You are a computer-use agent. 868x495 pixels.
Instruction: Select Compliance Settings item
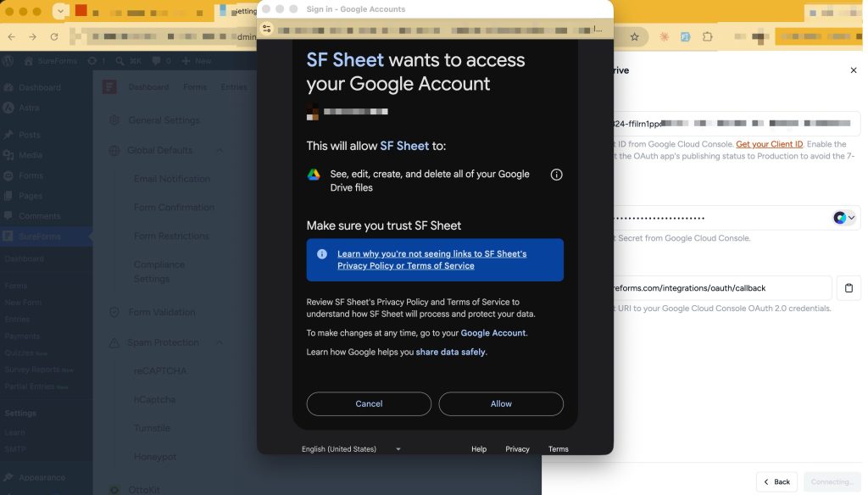(x=159, y=271)
